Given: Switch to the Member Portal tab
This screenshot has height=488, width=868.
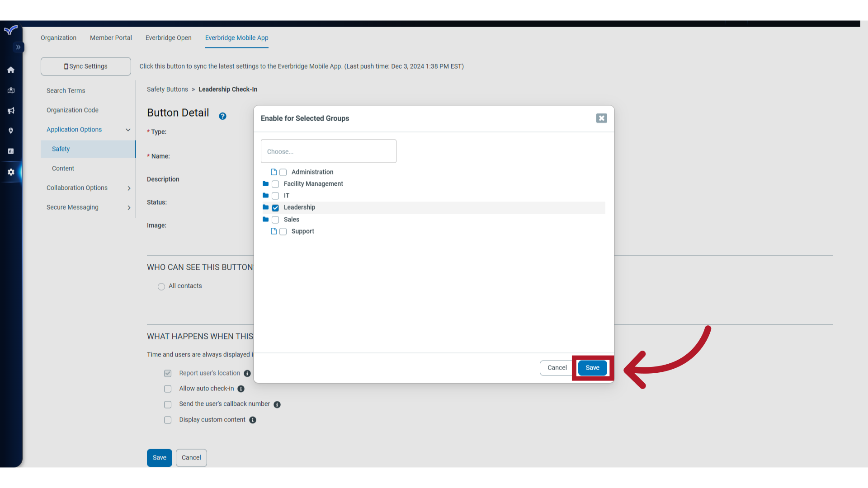Looking at the screenshot, I should coord(111,38).
